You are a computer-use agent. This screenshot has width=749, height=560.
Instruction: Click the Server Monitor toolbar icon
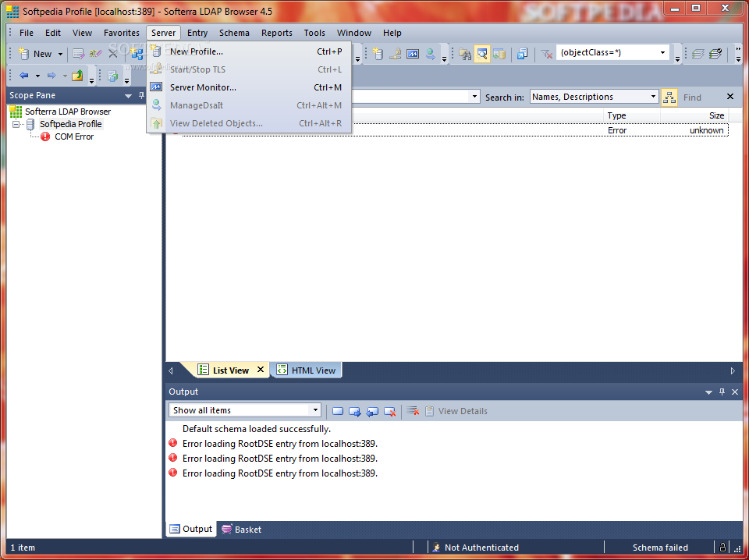click(x=412, y=54)
